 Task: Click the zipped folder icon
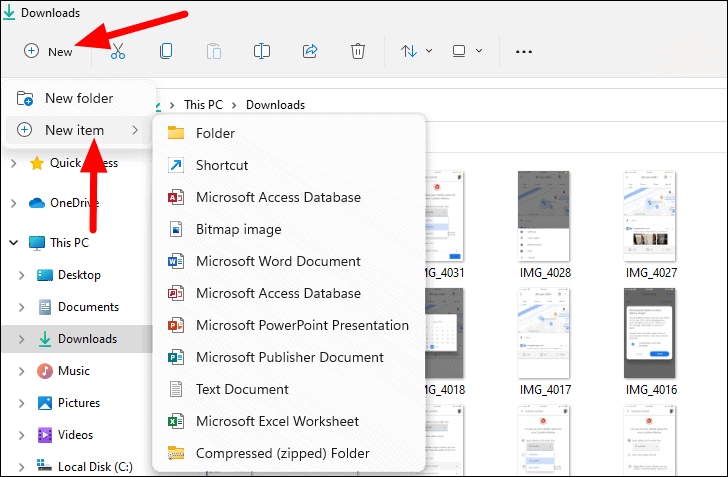pos(176,453)
